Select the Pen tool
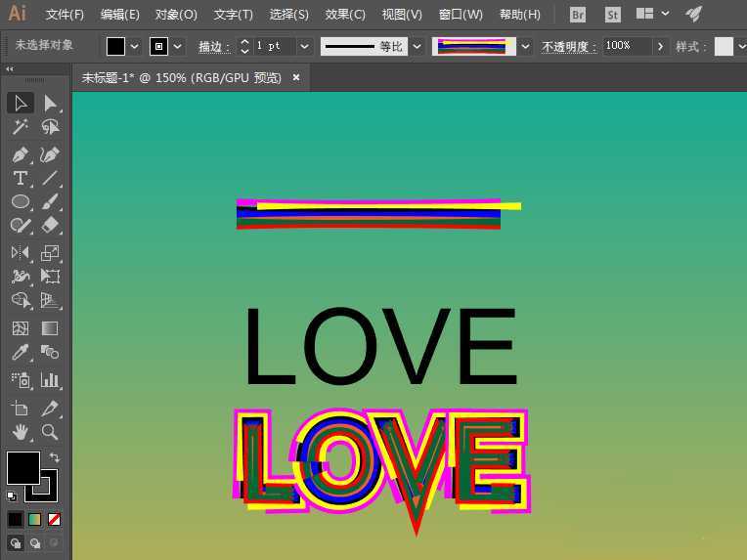Viewport: 747px width, 560px height. point(20,154)
